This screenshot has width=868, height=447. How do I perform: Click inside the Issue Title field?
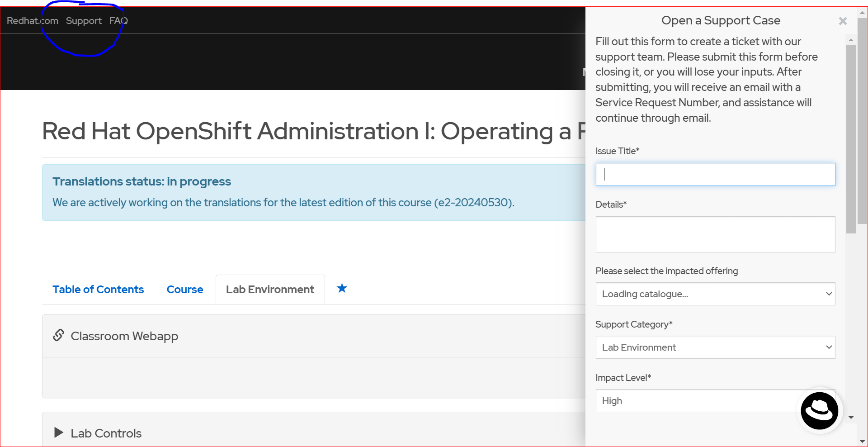click(714, 174)
